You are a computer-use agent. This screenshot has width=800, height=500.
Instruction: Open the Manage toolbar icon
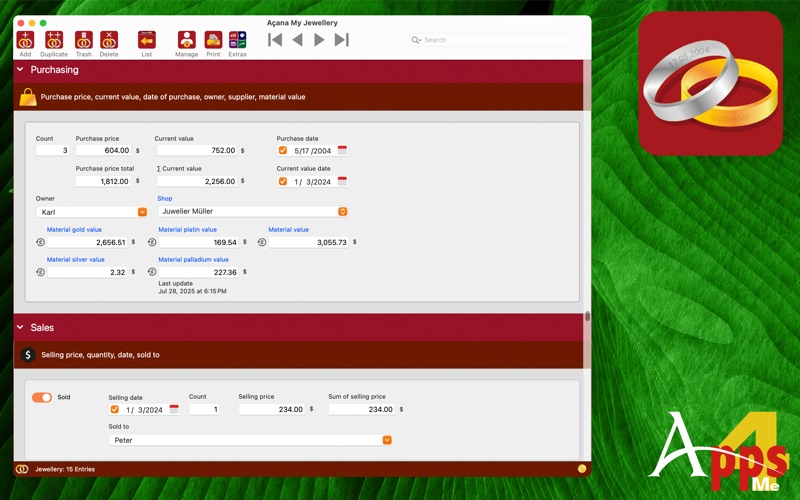pos(187,40)
